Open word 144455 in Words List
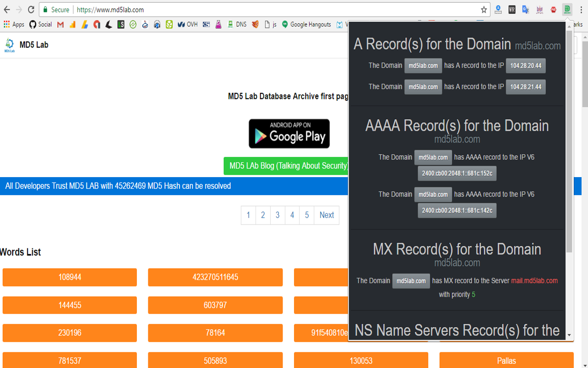The width and height of the screenshot is (588, 368). (x=70, y=305)
